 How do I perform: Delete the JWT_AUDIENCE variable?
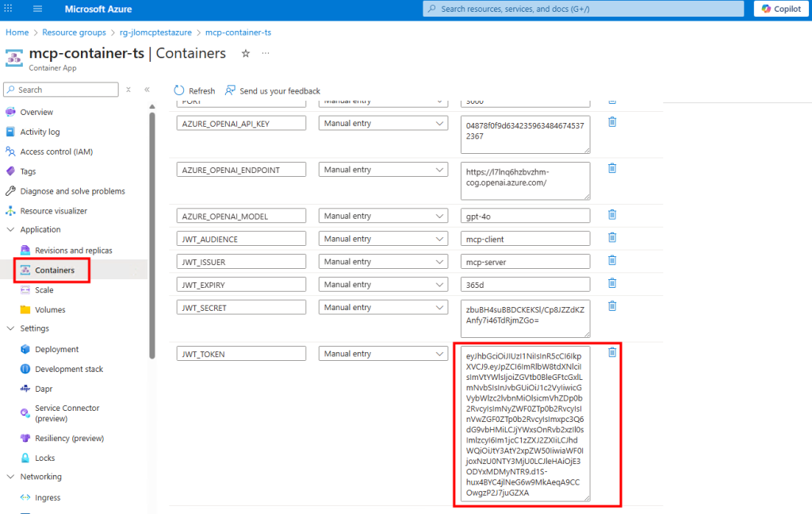coord(612,237)
